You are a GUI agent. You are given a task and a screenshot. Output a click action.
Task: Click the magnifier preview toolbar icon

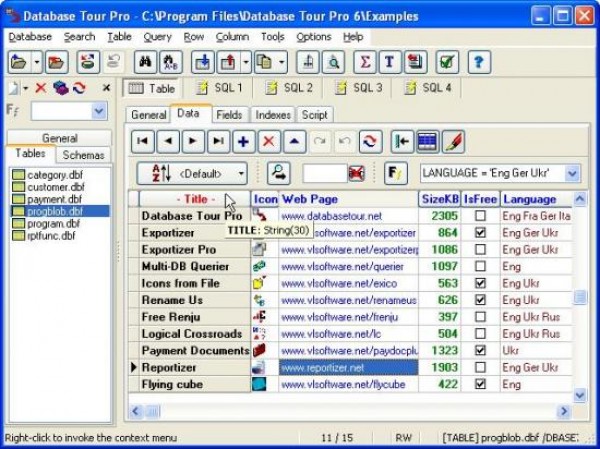tap(333, 62)
